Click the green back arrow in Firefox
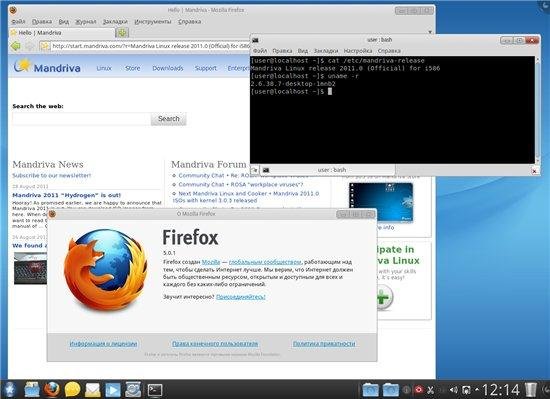Screen dimensions: 550x399 click(x=15, y=46)
